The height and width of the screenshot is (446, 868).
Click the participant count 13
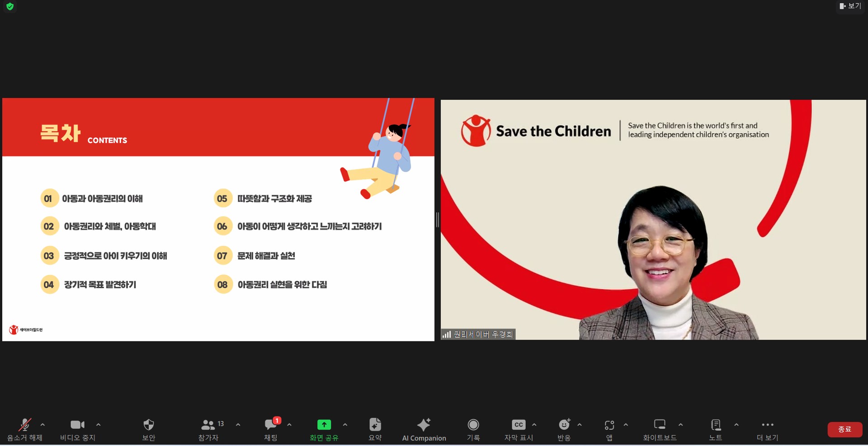[x=221, y=424]
